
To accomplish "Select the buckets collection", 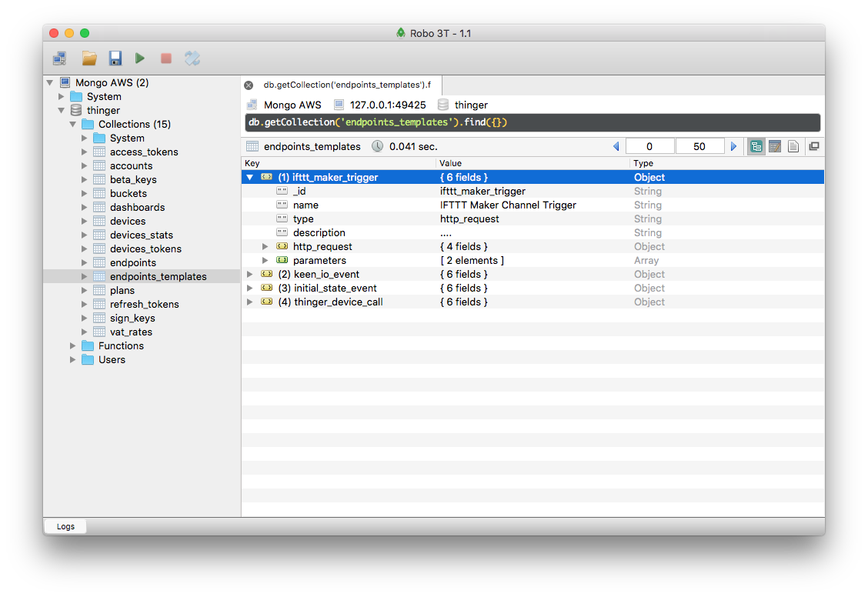I will pos(129,194).
